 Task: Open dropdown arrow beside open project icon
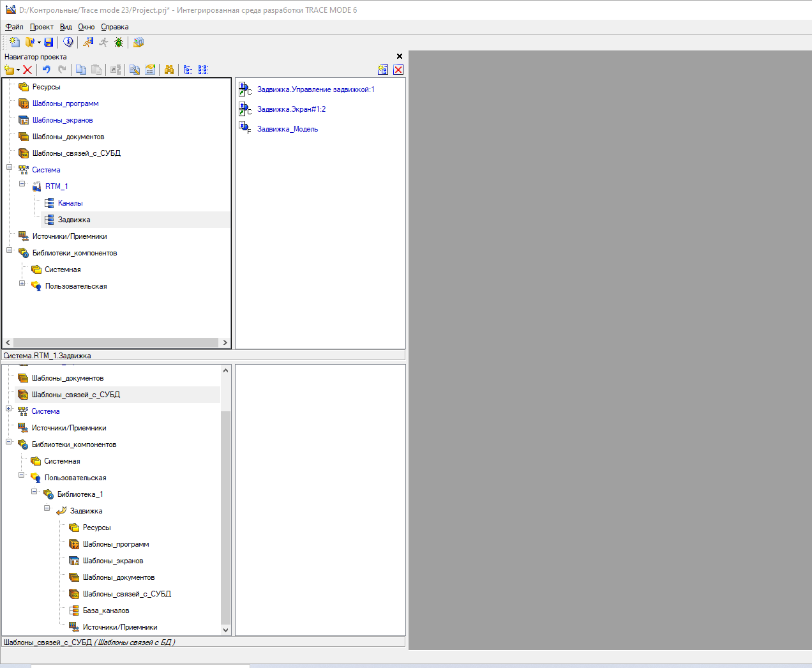(39, 43)
